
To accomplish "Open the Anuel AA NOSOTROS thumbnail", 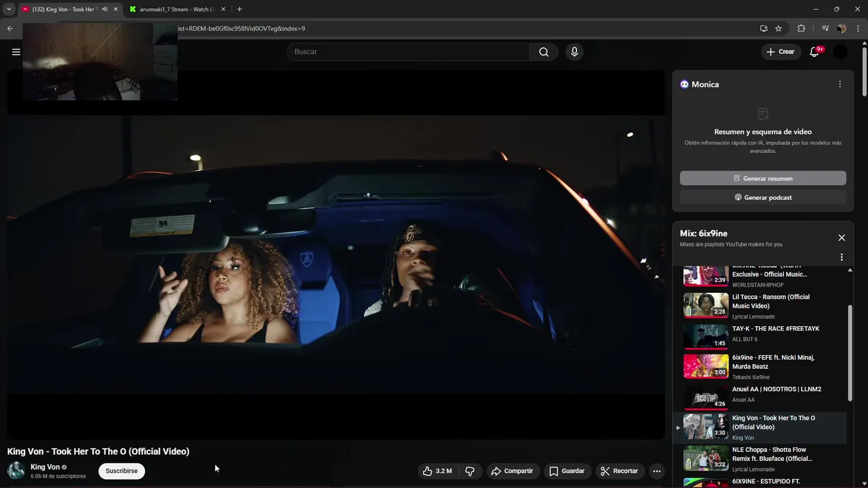I will coord(706,397).
